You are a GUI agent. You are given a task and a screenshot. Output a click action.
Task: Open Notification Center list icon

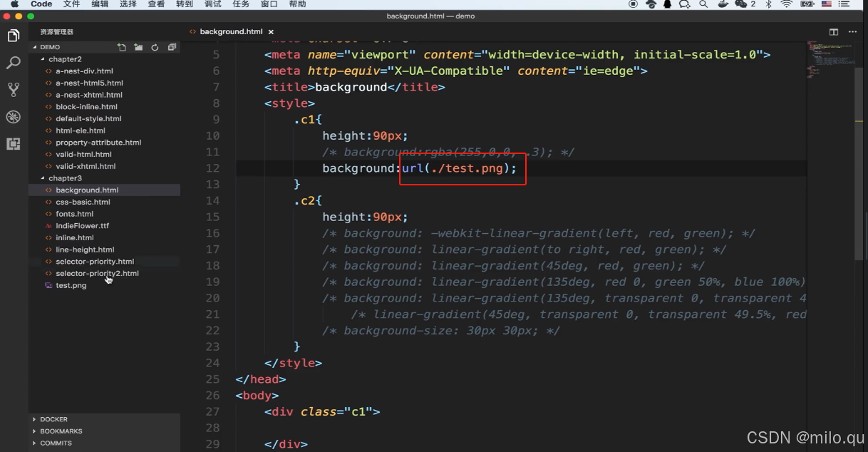(x=844, y=4)
